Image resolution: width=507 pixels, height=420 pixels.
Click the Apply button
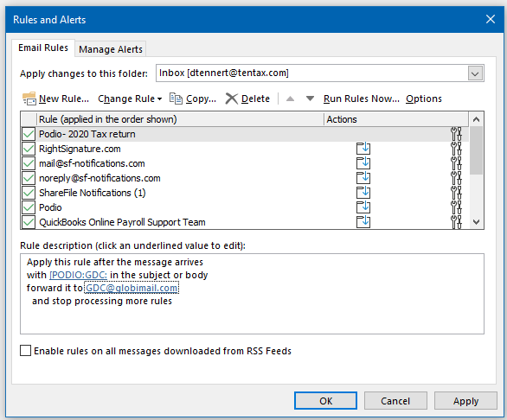[465, 401]
